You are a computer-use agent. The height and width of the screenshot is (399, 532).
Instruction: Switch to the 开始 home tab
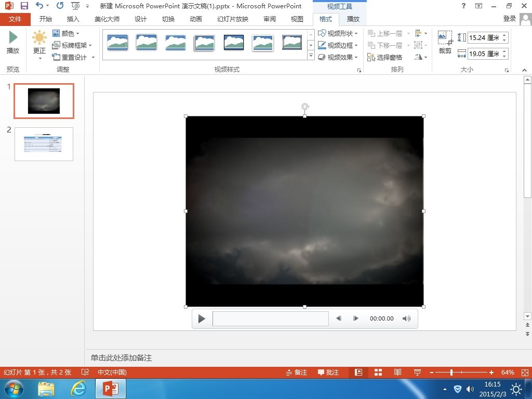(x=46, y=19)
